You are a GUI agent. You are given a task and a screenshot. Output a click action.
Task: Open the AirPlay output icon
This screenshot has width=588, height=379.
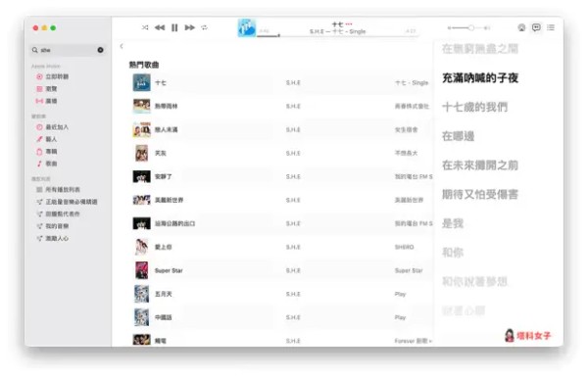521,27
